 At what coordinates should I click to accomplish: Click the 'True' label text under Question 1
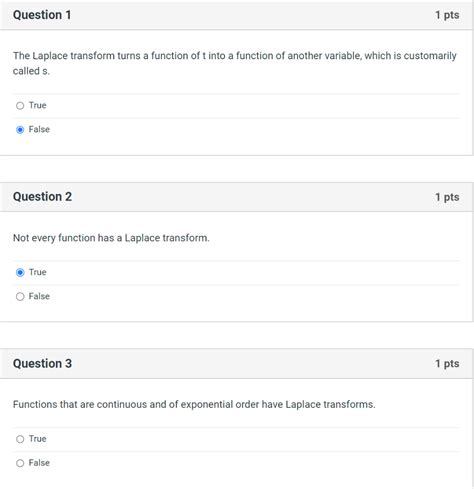(x=37, y=105)
